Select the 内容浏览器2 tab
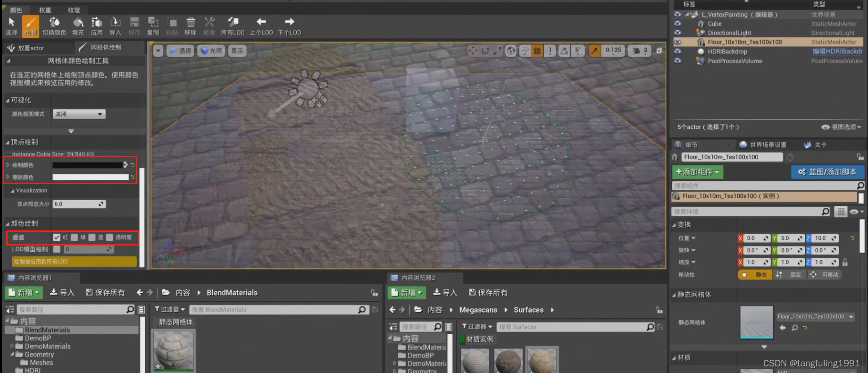 click(418, 278)
